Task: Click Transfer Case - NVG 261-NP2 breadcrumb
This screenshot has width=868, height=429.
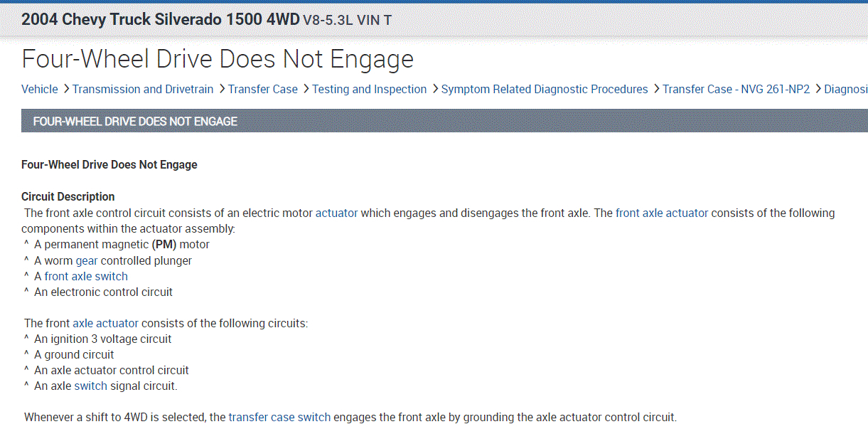Action: point(736,89)
